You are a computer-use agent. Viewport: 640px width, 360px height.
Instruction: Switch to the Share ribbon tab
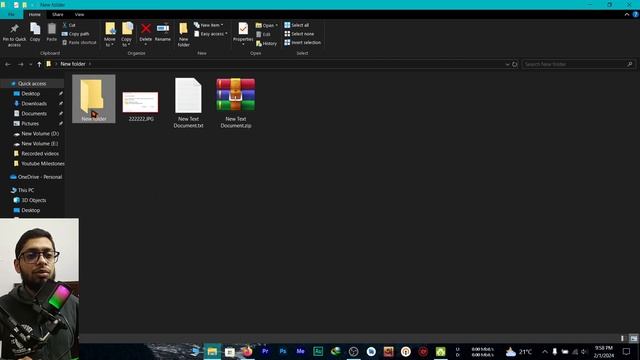pos(58,14)
